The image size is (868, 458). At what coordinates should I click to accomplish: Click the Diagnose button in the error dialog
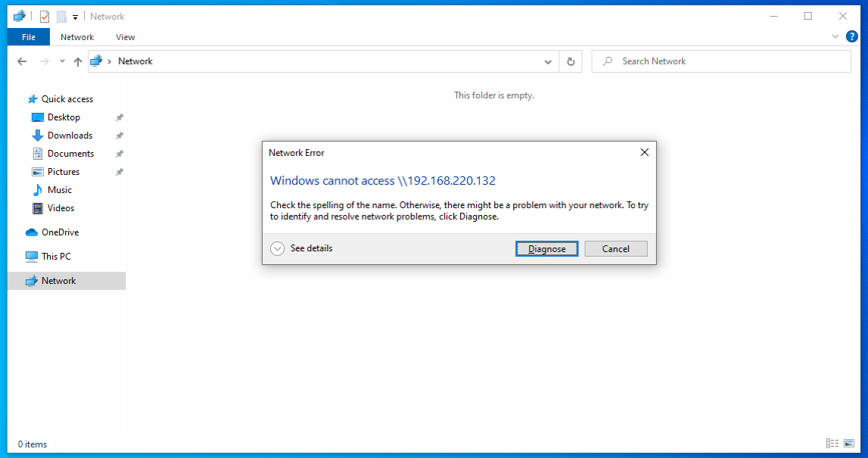(x=546, y=248)
